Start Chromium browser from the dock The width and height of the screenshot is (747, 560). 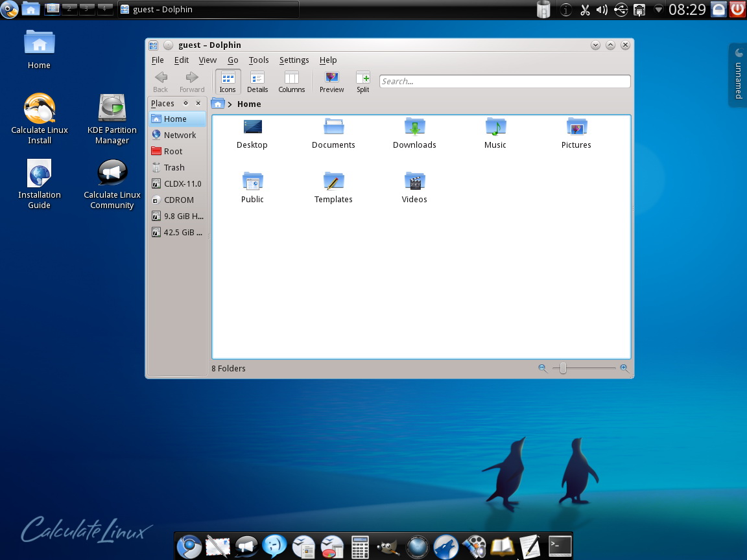pos(189,546)
